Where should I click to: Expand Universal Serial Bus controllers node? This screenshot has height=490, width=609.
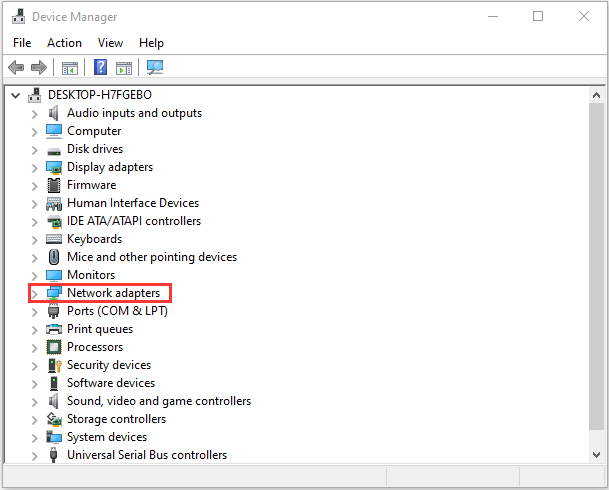point(35,456)
